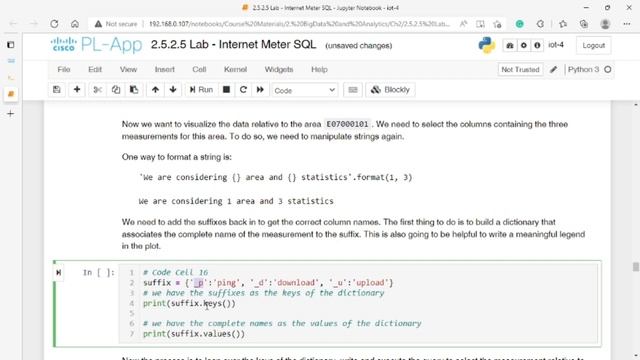Open the browser Settings and more menu

point(627,24)
